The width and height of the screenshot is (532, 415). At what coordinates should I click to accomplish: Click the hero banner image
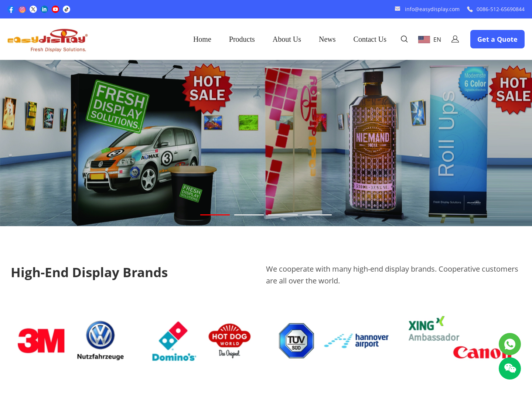tap(266, 143)
